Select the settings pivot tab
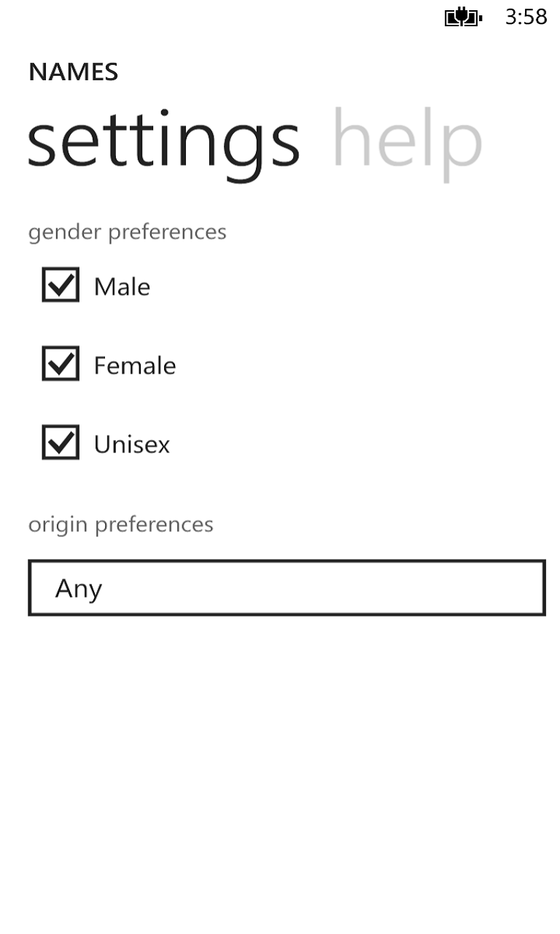Screen dimensions: 560x934 pos(163,141)
